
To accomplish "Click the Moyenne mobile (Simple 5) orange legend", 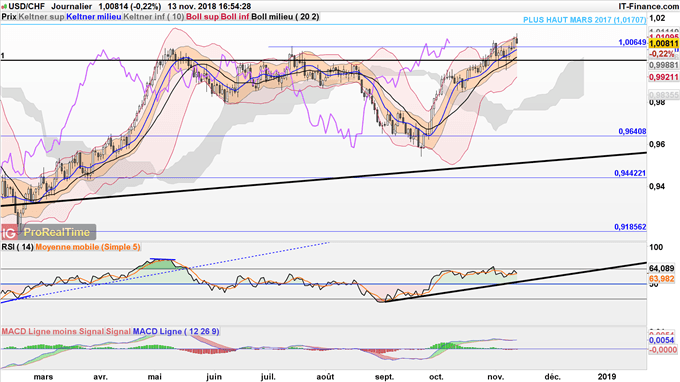I will point(88,247).
